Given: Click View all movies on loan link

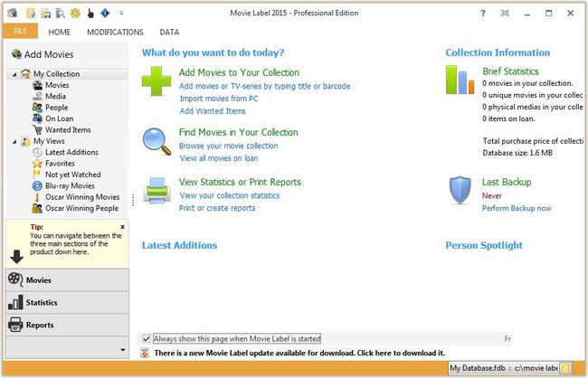Looking at the screenshot, I should coord(219,158).
